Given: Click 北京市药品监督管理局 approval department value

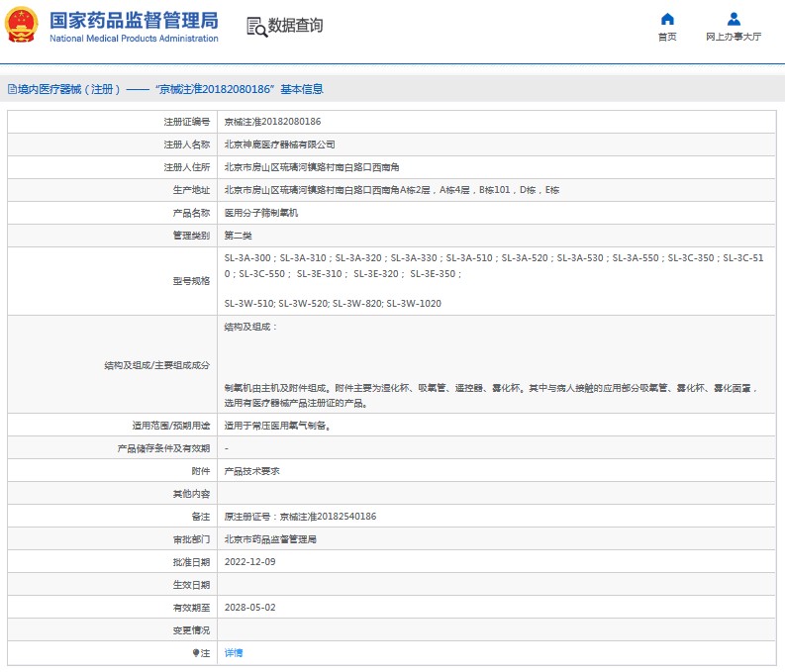Looking at the screenshot, I should 270,539.
